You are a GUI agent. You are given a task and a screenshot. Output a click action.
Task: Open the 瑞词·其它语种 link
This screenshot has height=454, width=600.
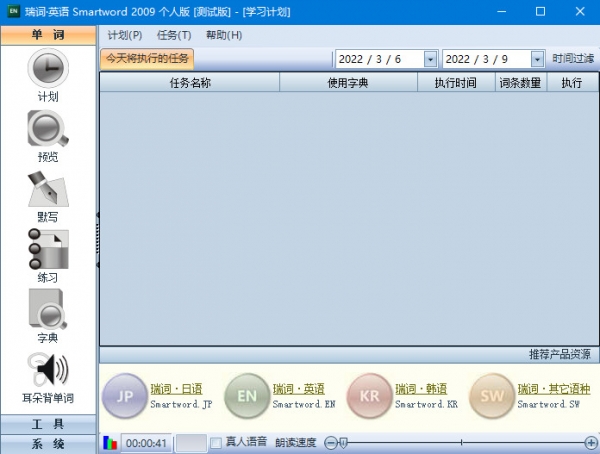coord(554,389)
